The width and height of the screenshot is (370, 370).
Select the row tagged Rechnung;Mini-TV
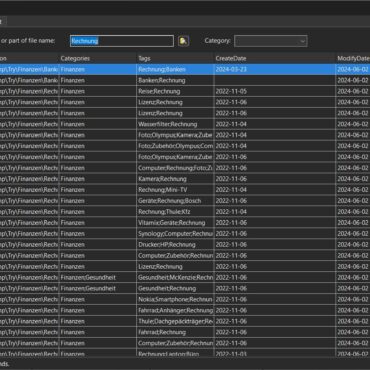(185, 190)
